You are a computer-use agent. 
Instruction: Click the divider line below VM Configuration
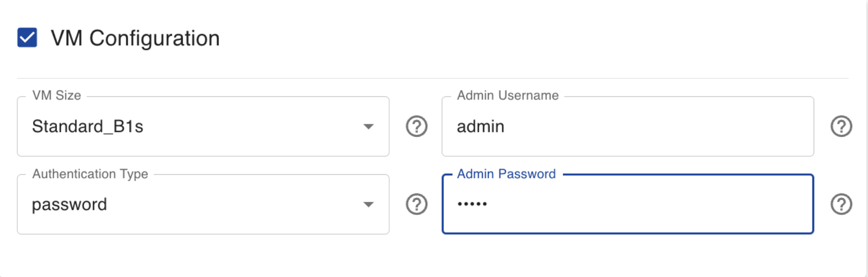432,78
